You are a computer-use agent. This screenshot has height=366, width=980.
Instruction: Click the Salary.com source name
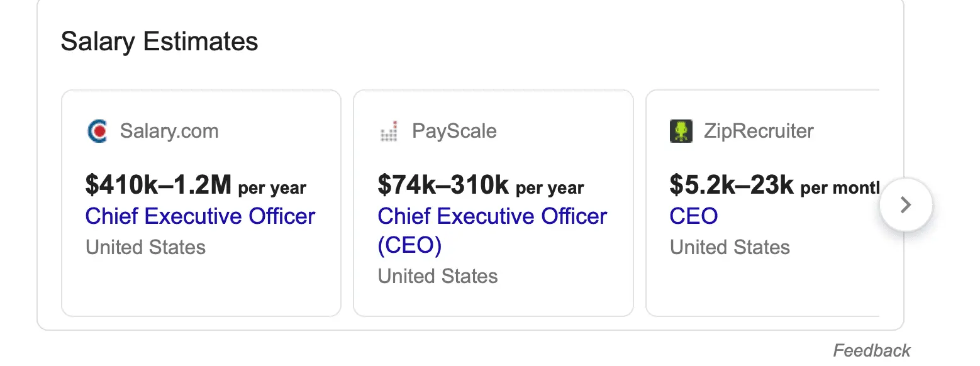(169, 131)
